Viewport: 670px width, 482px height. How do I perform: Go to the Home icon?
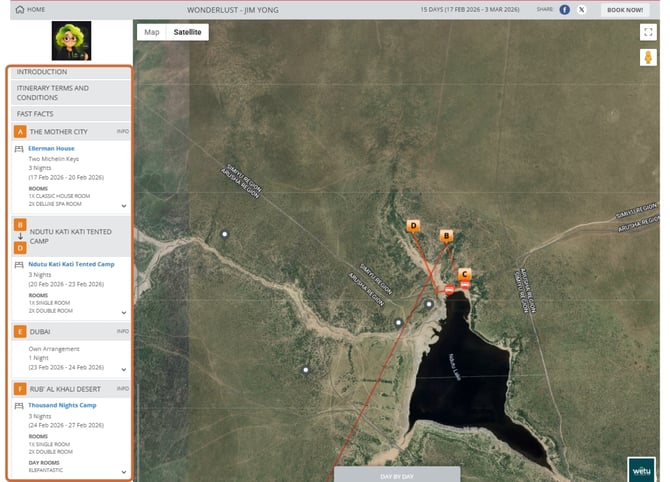pyautogui.click(x=20, y=9)
